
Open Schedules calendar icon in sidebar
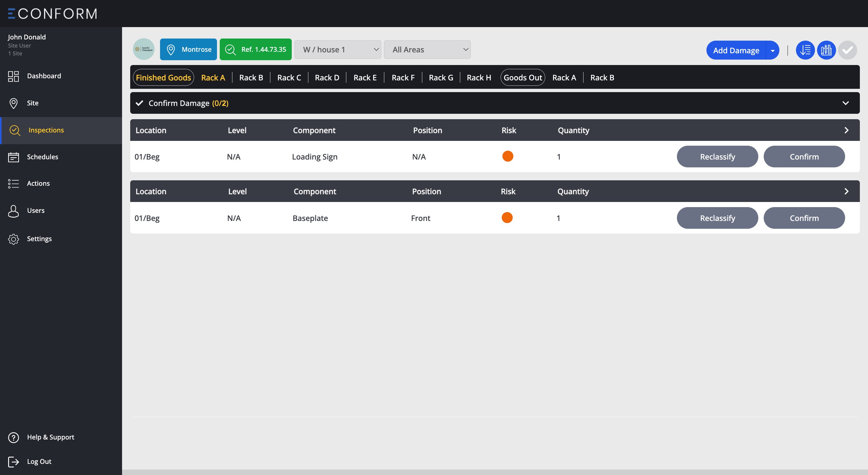(14, 157)
